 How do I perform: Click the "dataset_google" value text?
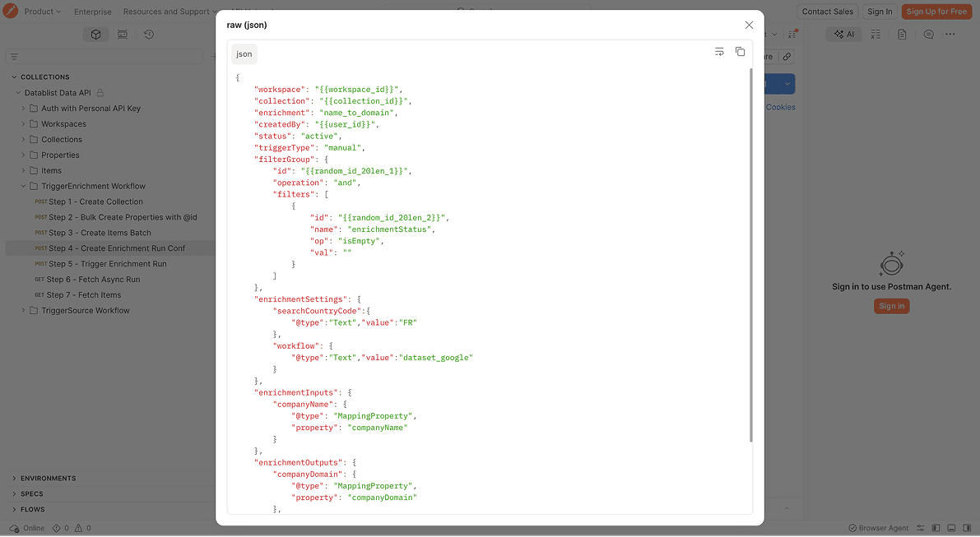click(x=436, y=358)
